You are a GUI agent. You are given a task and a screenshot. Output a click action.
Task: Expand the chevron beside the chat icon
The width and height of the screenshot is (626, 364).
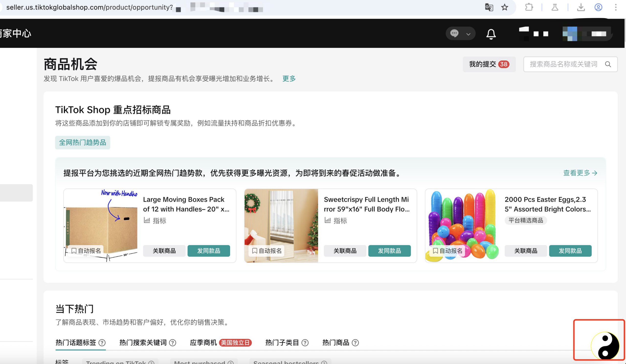pos(468,34)
